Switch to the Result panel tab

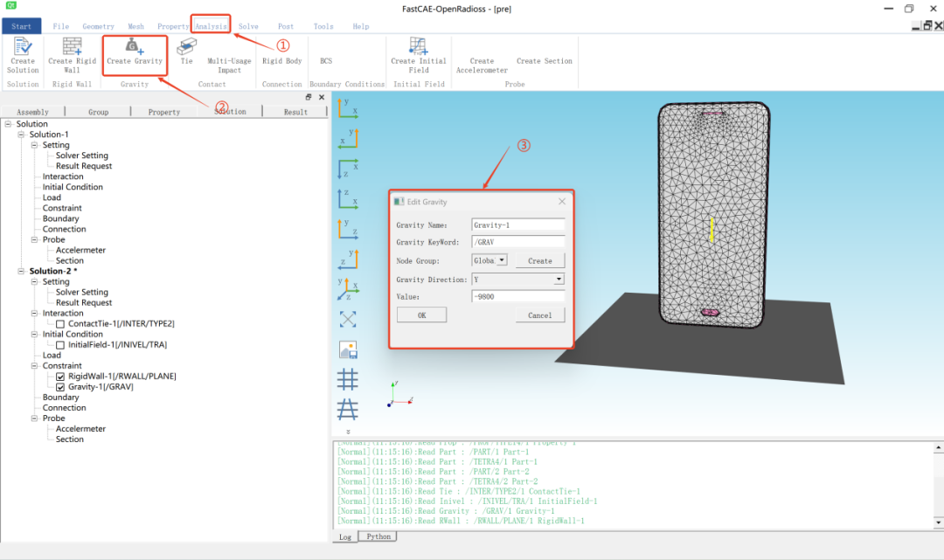pyautogui.click(x=295, y=112)
